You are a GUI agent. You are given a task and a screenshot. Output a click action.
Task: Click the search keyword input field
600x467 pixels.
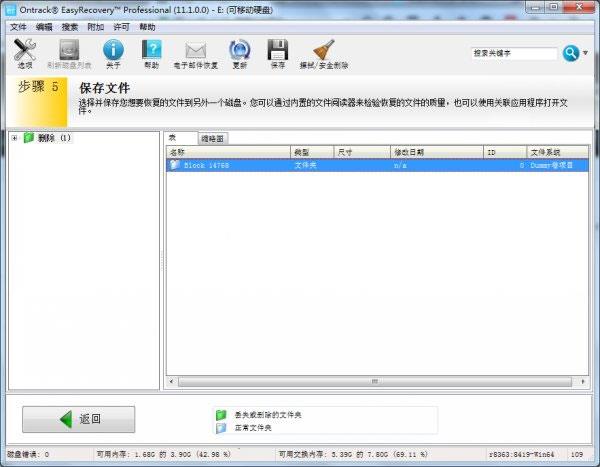(514, 53)
